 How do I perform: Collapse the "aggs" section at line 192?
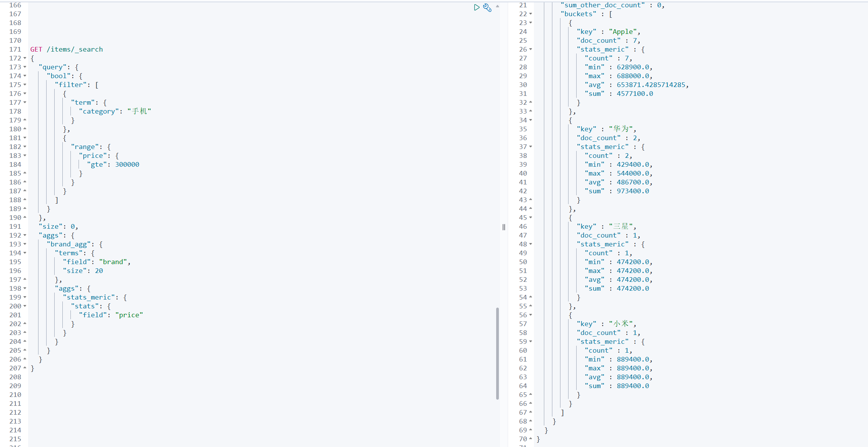(x=25, y=235)
